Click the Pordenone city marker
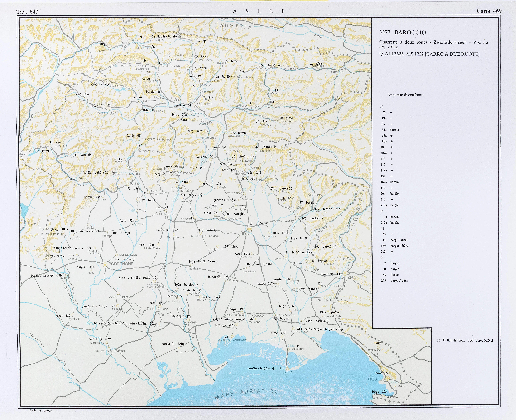 point(105,265)
